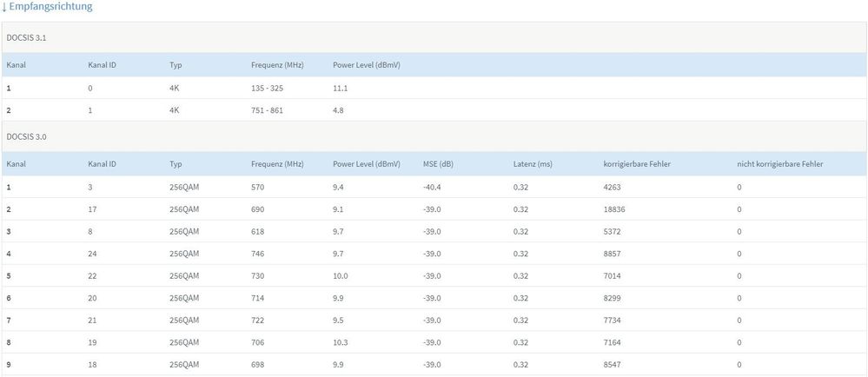Select frequency value 570
The width and height of the screenshot is (868, 377).
tap(257, 187)
